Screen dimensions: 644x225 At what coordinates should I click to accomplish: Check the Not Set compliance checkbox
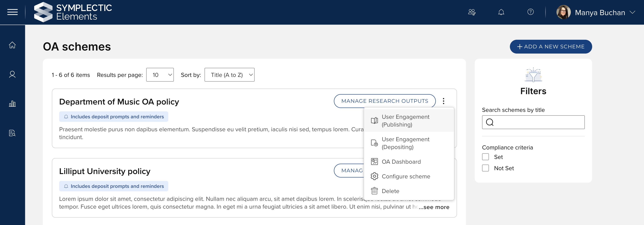[x=485, y=168]
